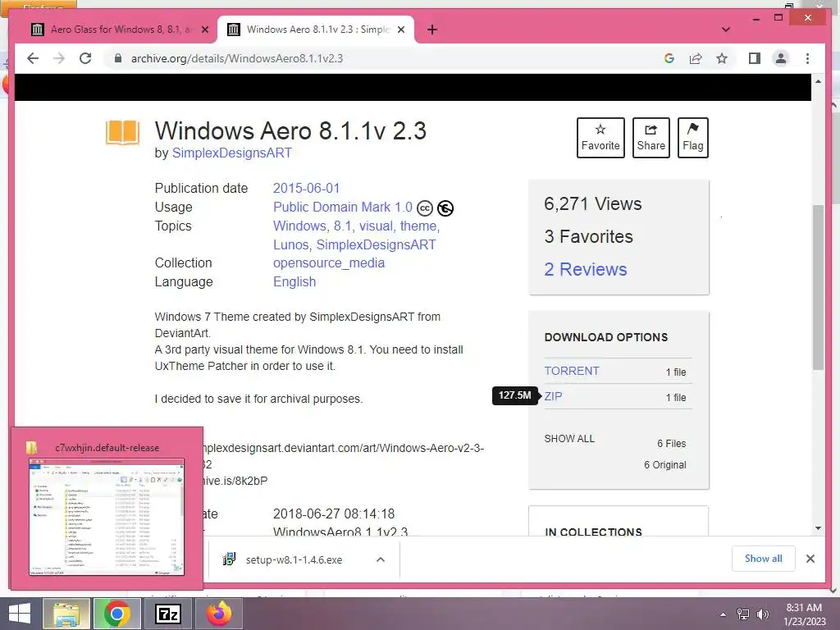Download the ZIP option
This screenshot has height=630, width=840.
[x=554, y=396]
